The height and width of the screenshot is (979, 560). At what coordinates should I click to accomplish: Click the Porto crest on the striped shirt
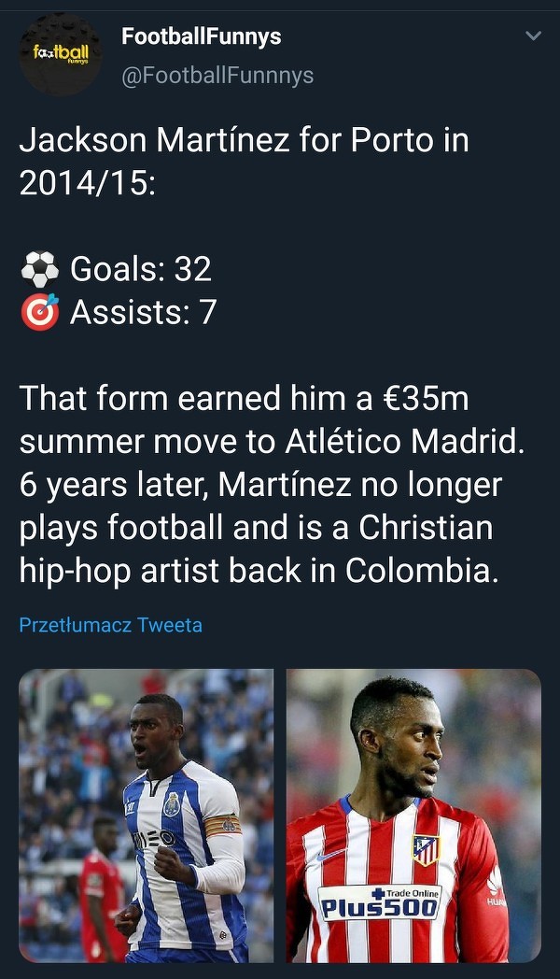tap(172, 803)
